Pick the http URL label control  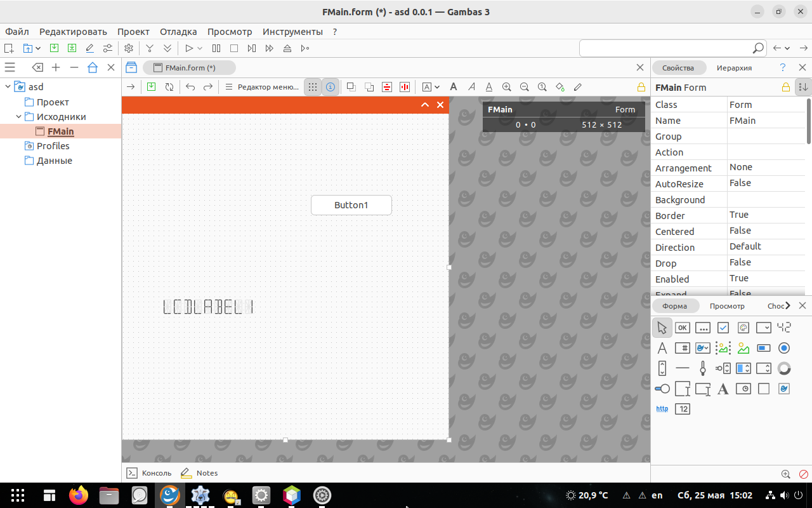pyautogui.click(x=662, y=409)
